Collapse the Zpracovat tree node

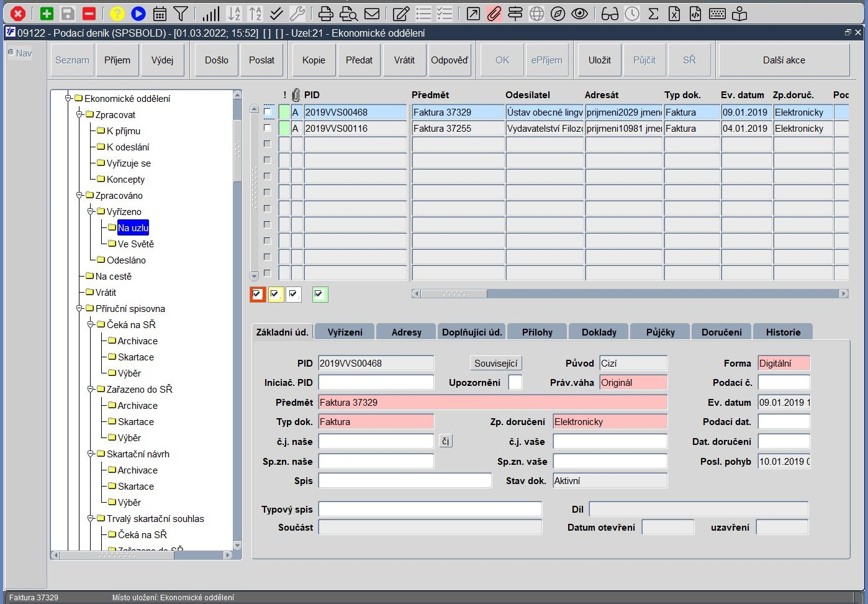[79, 114]
